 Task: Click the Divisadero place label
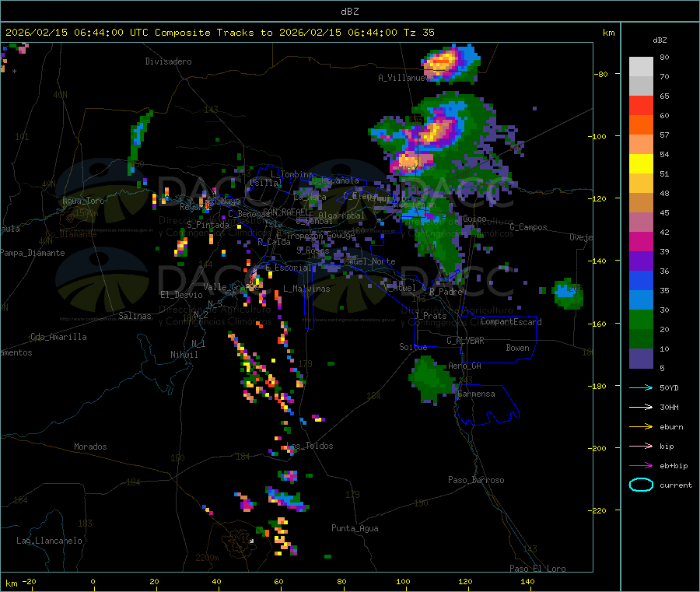(168, 61)
